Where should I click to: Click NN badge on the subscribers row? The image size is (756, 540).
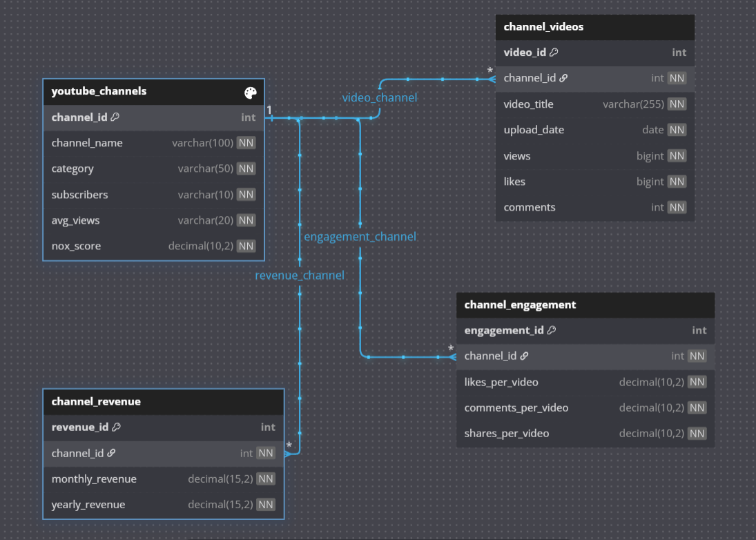tap(246, 195)
